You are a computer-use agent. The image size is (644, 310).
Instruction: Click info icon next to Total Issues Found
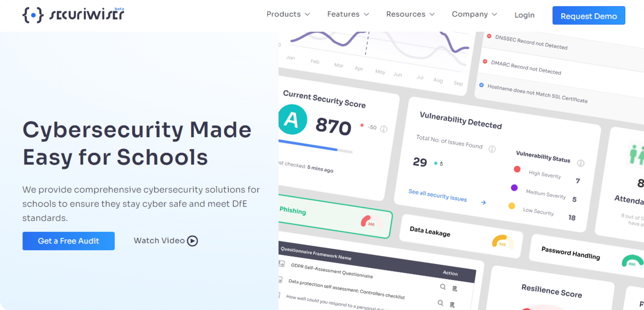tap(492, 149)
